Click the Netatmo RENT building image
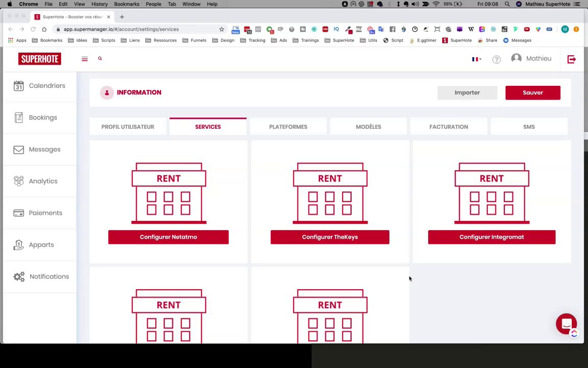The width and height of the screenshot is (588, 368). [169, 193]
